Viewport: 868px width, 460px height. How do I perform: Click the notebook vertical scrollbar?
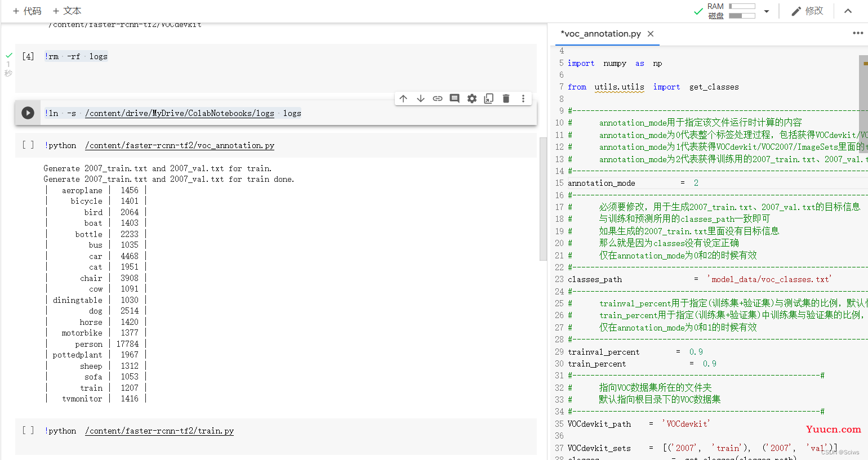coord(543,199)
